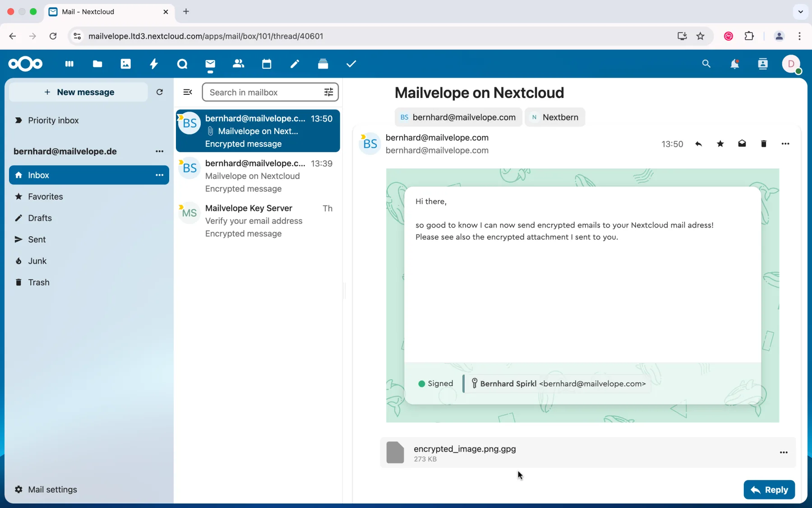Image resolution: width=812 pixels, height=508 pixels.
Task: Open account options for bernhard@mailvelope.de
Action: [x=160, y=152]
